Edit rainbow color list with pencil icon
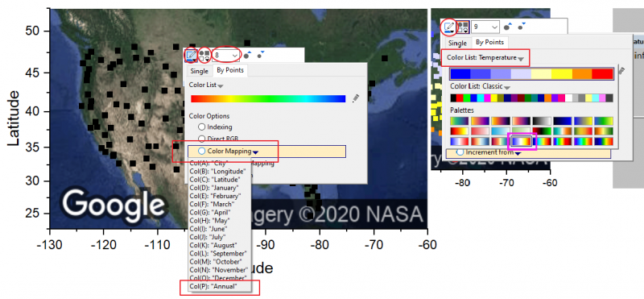644x299 pixels. (x=356, y=98)
